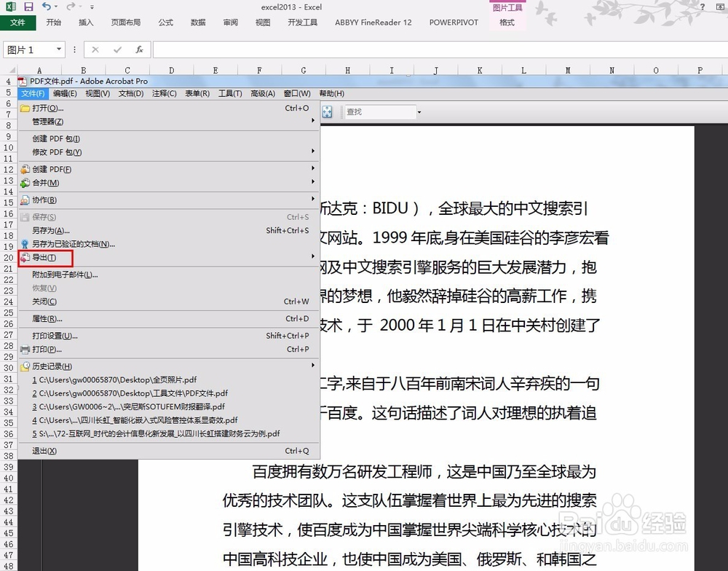Click the formula bar cancel X icon

95,50
